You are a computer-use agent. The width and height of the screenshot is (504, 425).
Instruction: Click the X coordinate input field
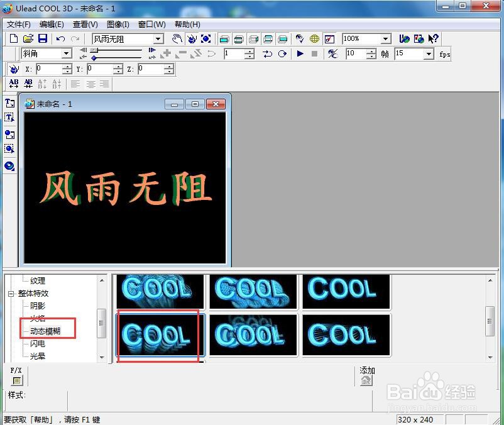(49, 69)
